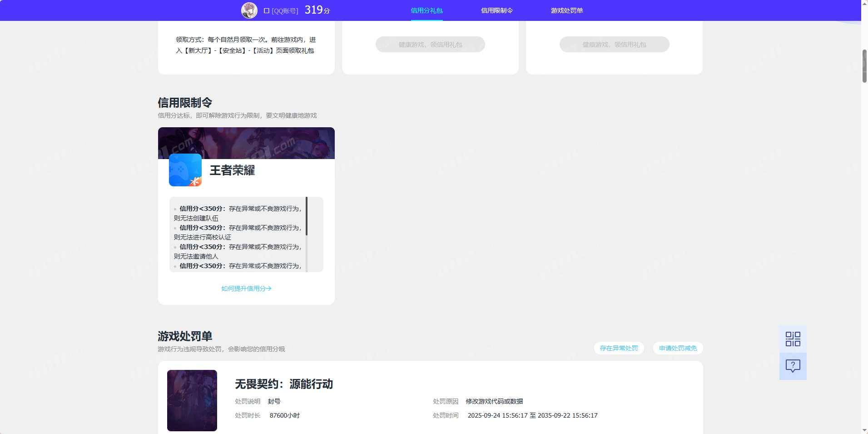Screen dimensions: 868x434
Task: Click 存在异常处罚 button
Action: point(619,348)
